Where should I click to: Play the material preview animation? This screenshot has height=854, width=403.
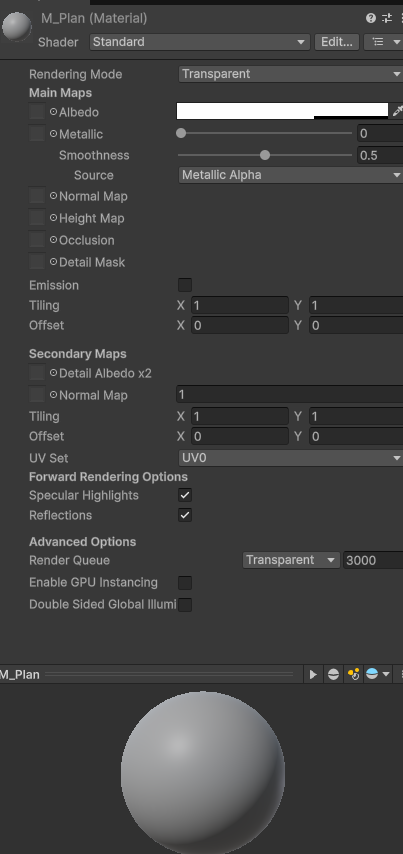coord(313,674)
